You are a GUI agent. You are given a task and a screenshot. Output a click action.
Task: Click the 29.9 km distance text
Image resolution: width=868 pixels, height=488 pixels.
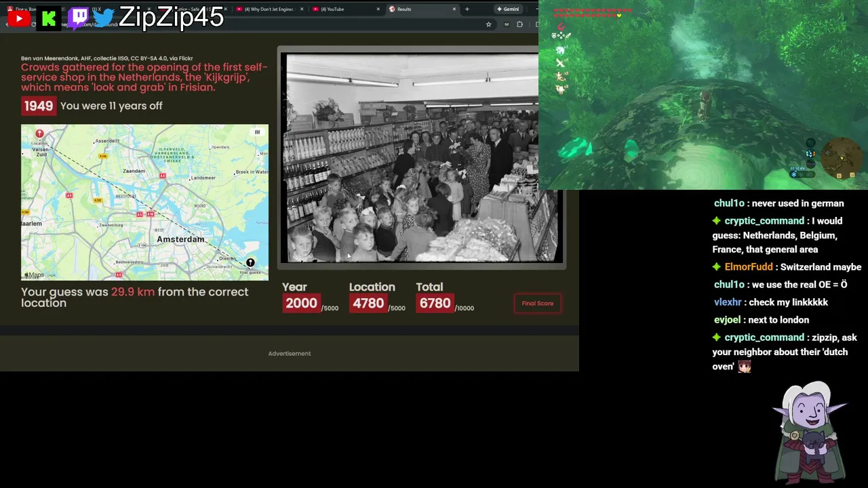tap(133, 292)
